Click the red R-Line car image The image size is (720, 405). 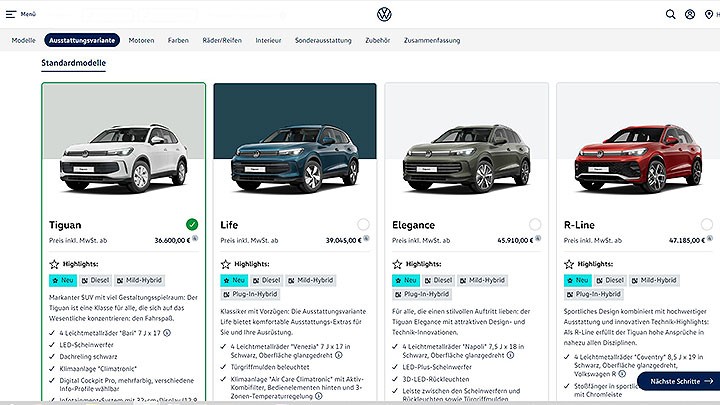click(638, 158)
